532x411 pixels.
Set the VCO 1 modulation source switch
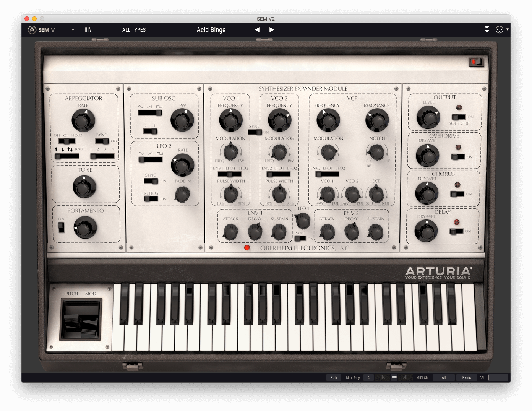click(x=230, y=174)
